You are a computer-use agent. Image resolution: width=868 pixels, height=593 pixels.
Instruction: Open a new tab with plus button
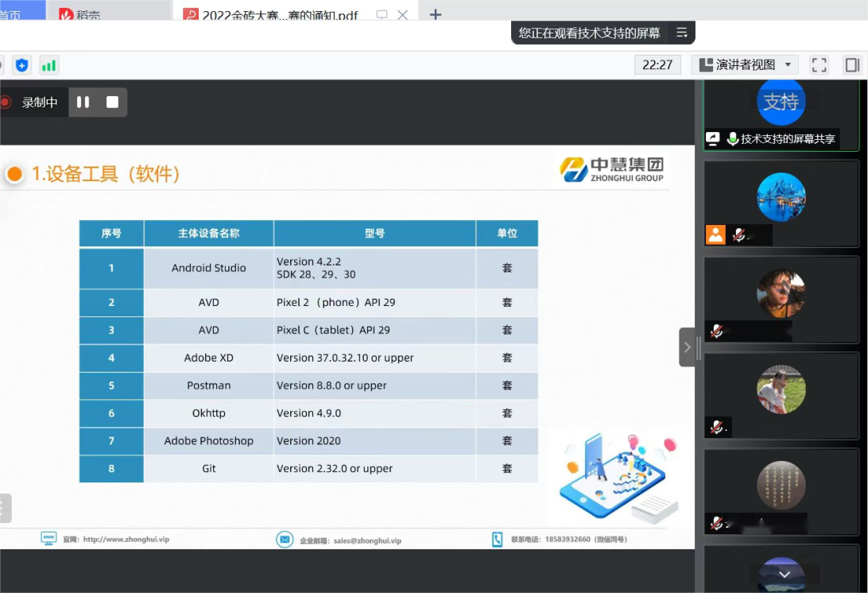tap(436, 14)
